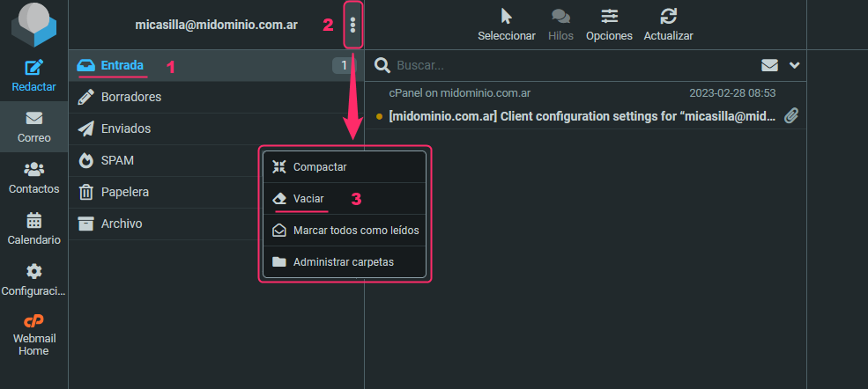Viewport: 868px width, 389px height.
Task: Click the envelope filter icon
Action: [769, 66]
